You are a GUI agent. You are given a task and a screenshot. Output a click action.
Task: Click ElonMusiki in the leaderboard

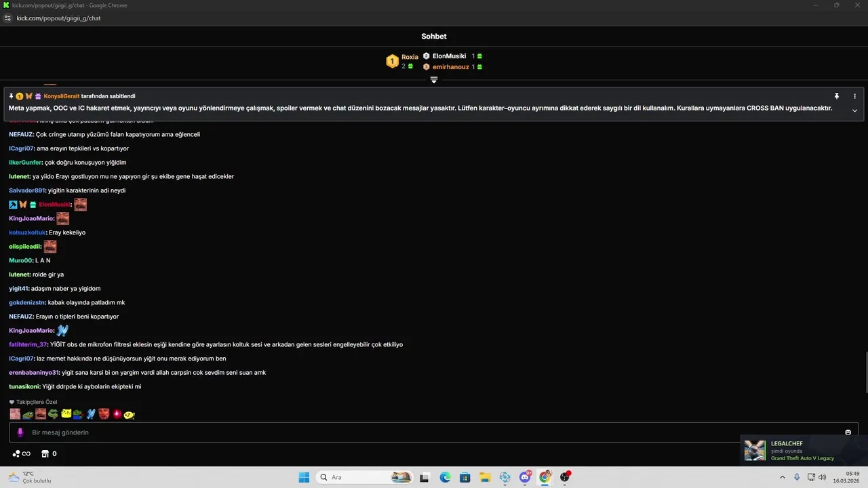coord(449,56)
